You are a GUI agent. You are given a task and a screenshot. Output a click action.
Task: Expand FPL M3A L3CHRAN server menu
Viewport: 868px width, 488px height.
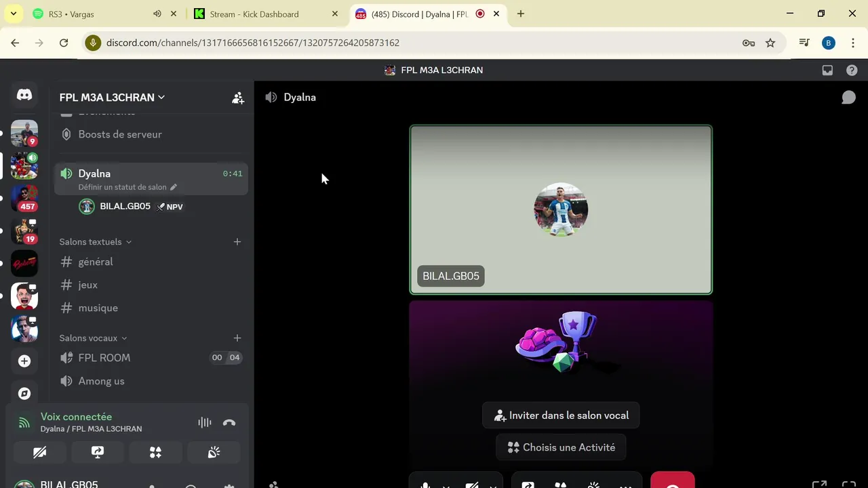[x=112, y=98]
